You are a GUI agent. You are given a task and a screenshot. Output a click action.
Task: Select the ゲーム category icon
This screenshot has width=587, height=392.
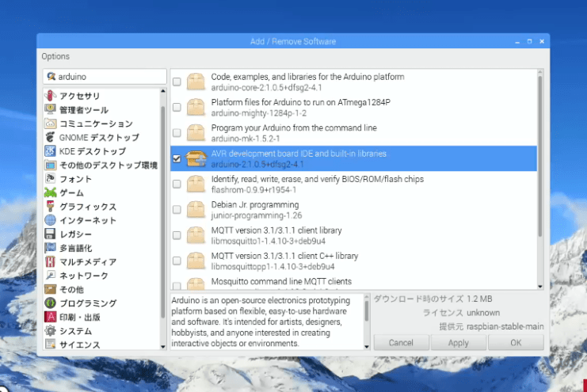point(50,192)
